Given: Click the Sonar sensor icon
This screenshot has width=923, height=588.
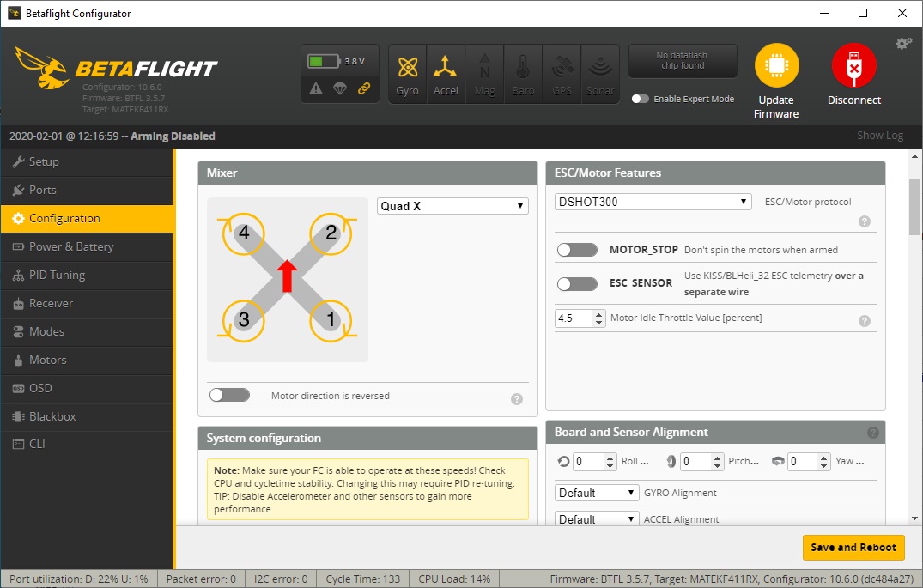Looking at the screenshot, I should tap(600, 74).
